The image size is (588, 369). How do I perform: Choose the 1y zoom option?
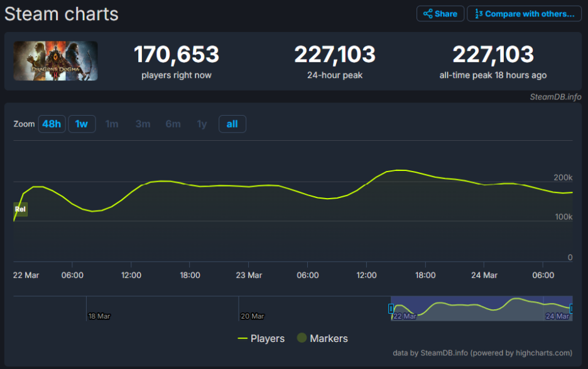202,124
